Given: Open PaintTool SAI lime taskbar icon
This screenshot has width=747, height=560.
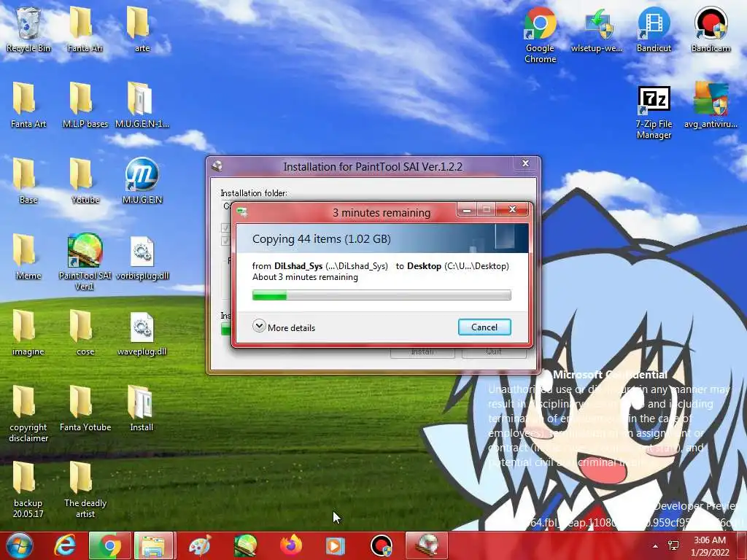Looking at the screenshot, I should click(x=246, y=545).
